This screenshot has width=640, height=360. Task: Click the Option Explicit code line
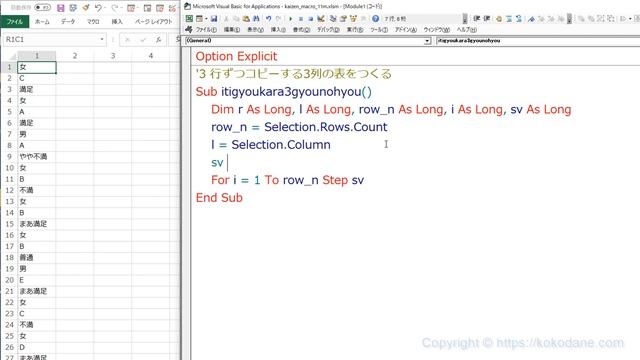coord(236,56)
